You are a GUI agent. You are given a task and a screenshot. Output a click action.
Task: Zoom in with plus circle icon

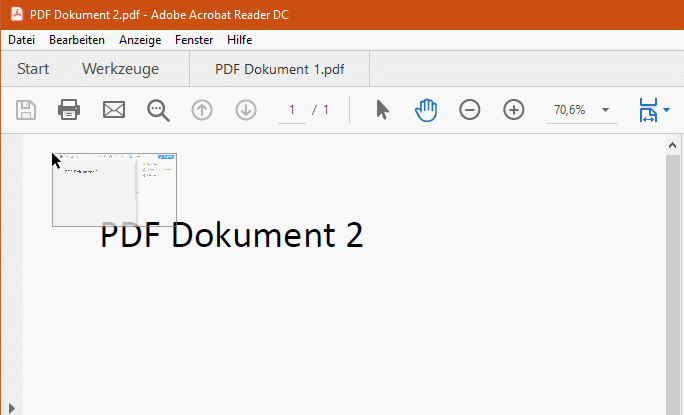click(x=514, y=110)
